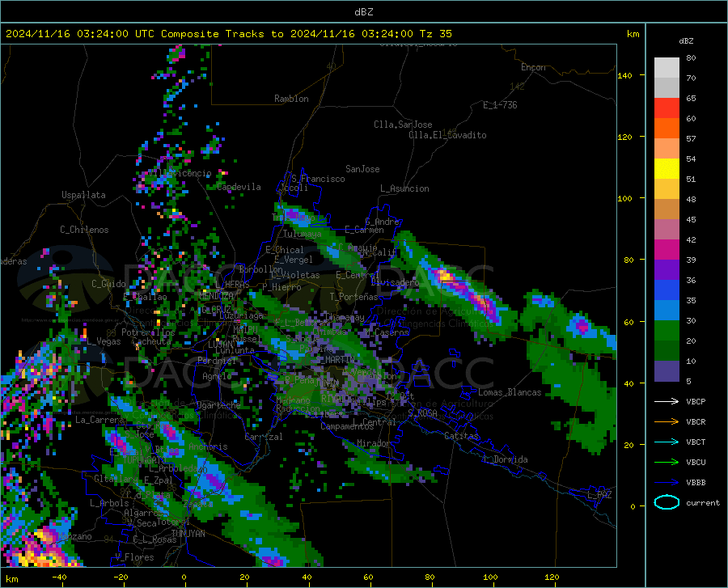Click the Mirador map label
The image size is (728, 588).
point(373,443)
